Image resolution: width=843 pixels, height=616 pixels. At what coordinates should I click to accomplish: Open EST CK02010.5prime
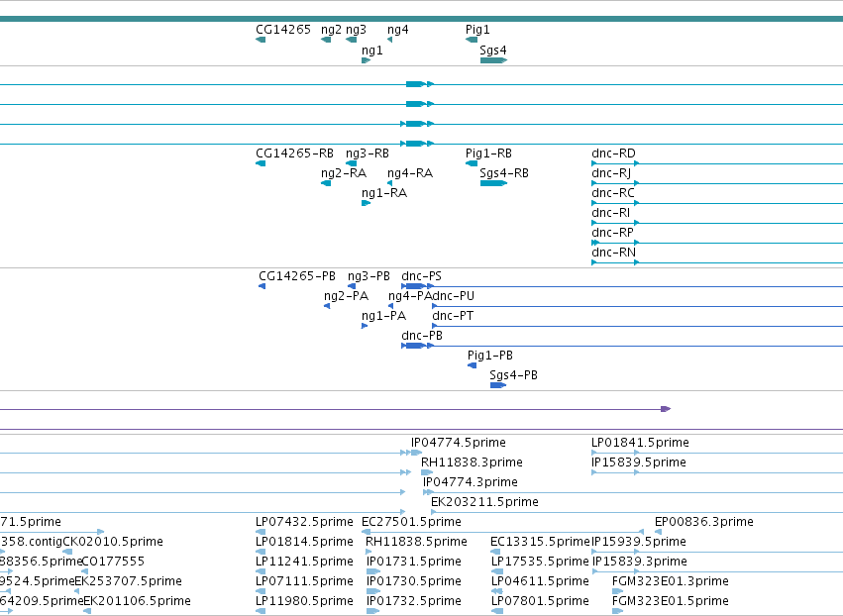pyautogui.click(x=113, y=542)
